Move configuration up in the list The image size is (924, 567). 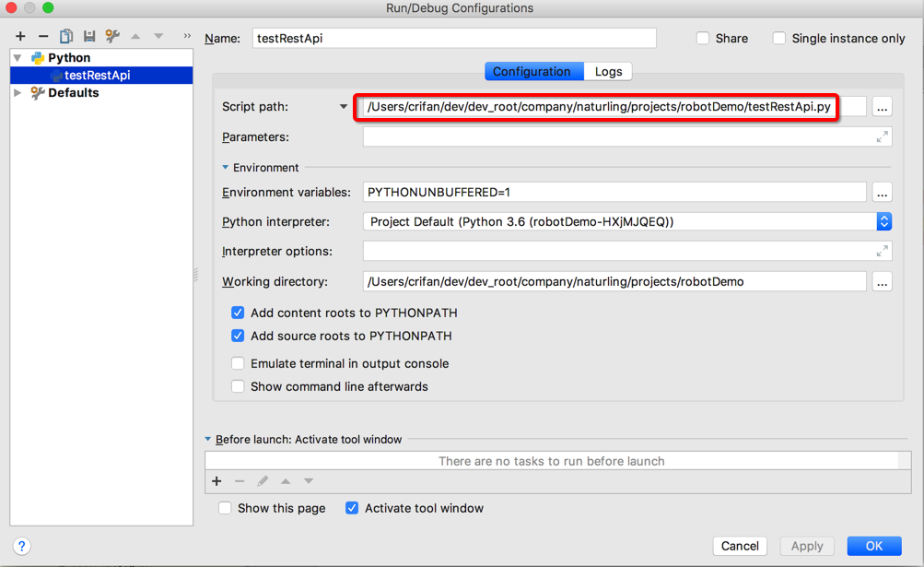click(x=135, y=37)
